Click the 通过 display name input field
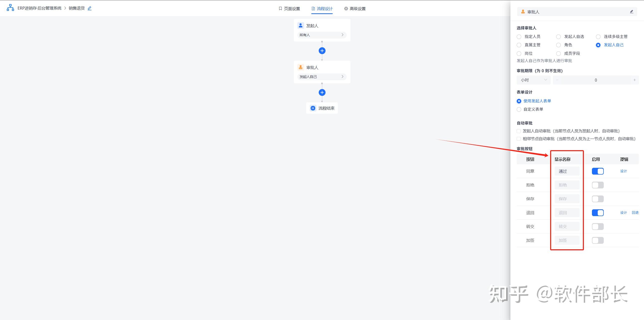Viewport: 644px width, 320px height. pyautogui.click(x=567, y=171)
